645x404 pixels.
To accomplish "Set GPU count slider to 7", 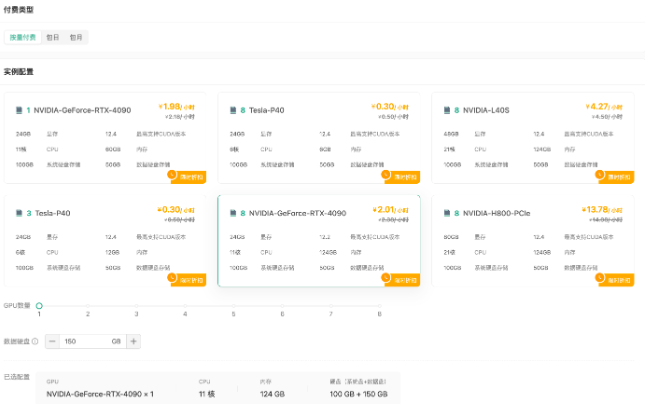I will click(331, 306).
